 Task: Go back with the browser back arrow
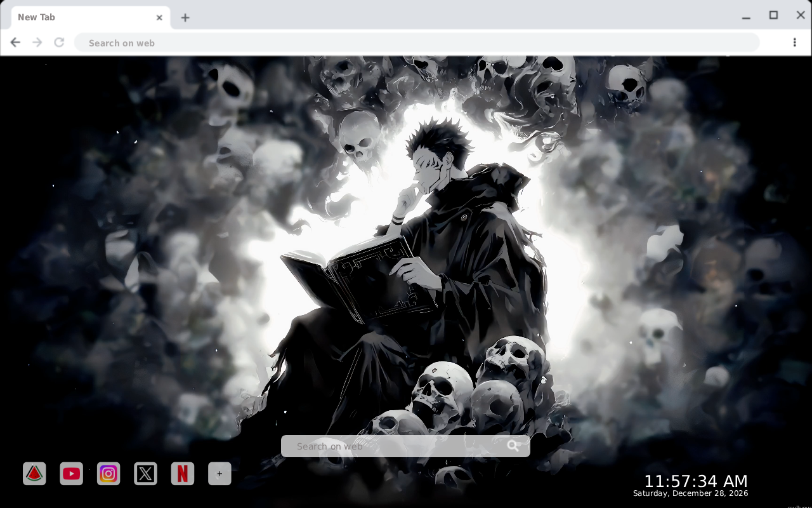pos(15,43)
